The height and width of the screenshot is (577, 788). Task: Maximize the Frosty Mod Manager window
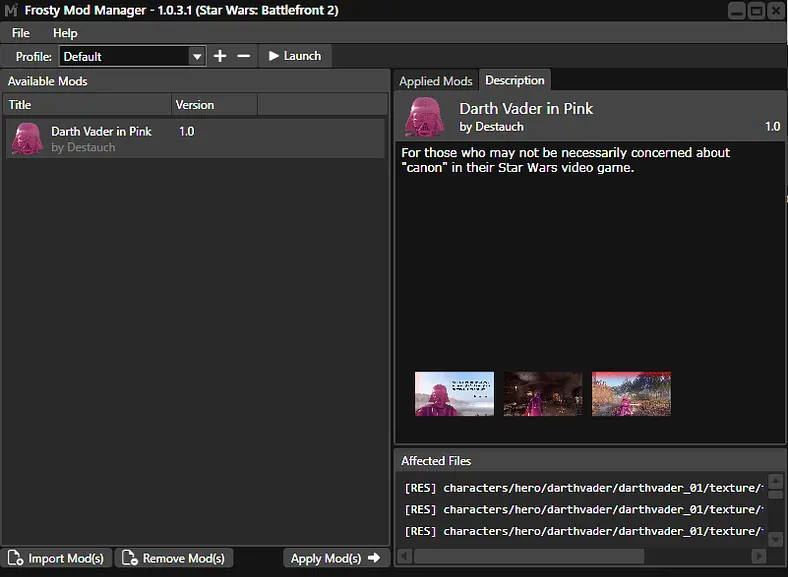point(756,11)
